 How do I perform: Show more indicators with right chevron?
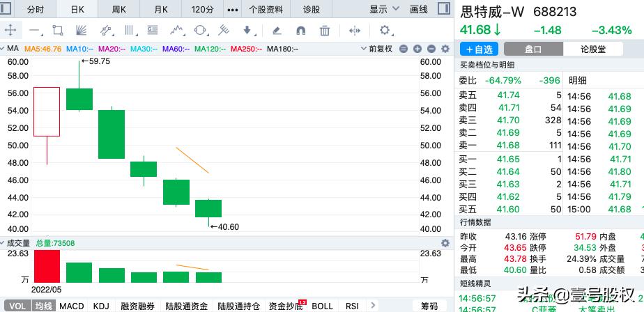pos(373,305)
